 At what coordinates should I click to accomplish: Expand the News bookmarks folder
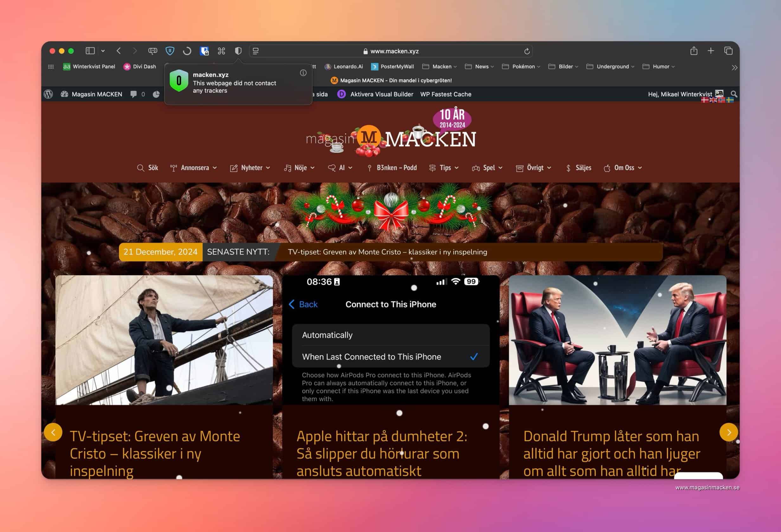tap(480, 66)
